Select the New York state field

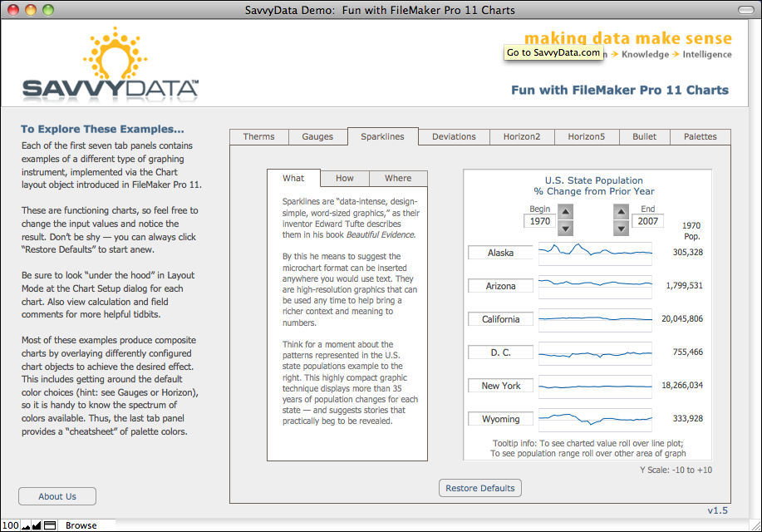pos(500,386)
